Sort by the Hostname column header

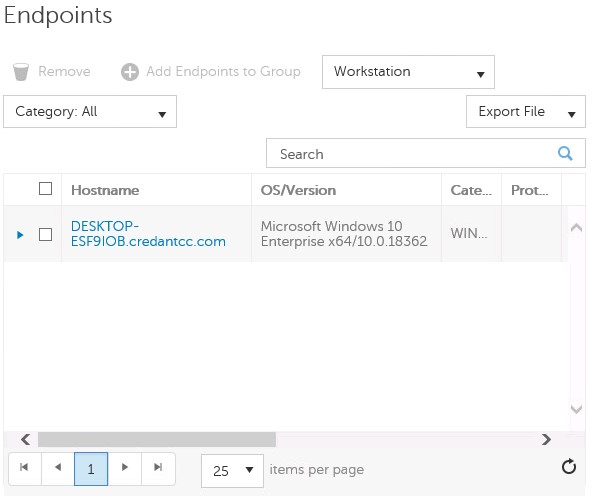(105, 190)
